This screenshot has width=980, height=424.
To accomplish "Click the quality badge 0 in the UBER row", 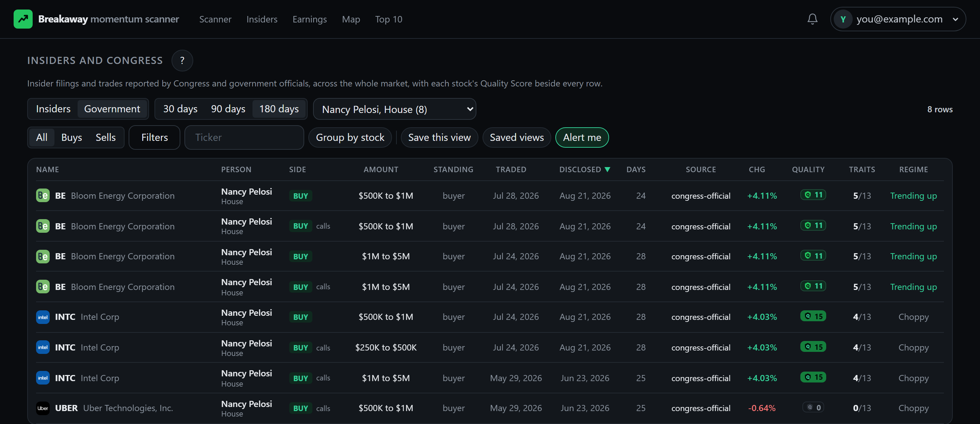I will coord(814,407).
